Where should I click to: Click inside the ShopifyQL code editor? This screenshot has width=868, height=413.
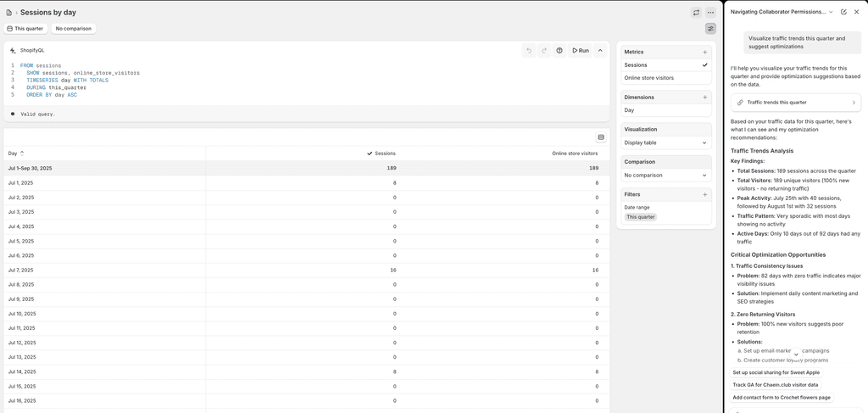pyautogui.click(x=307, y=81)
